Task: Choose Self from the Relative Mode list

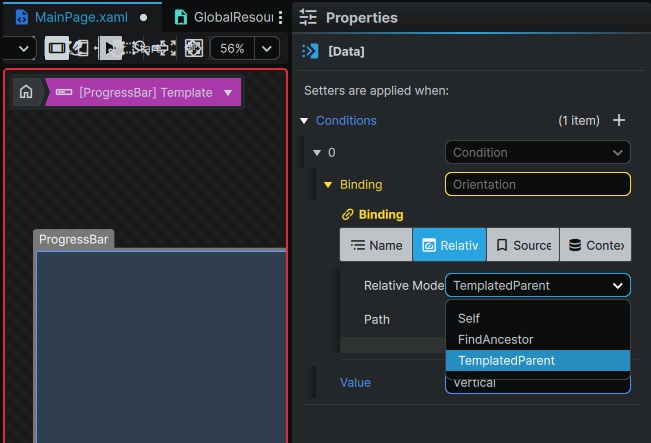Action: [469, 319]
